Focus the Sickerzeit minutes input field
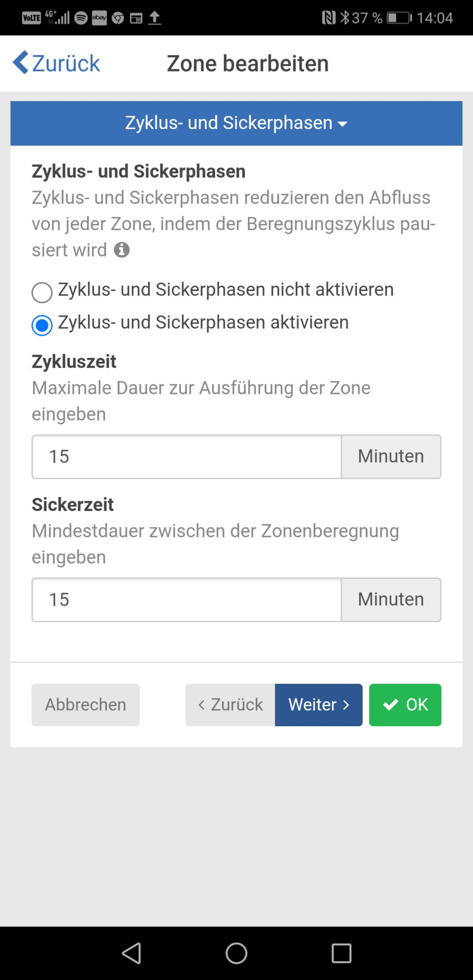 [x=186, y=600]
